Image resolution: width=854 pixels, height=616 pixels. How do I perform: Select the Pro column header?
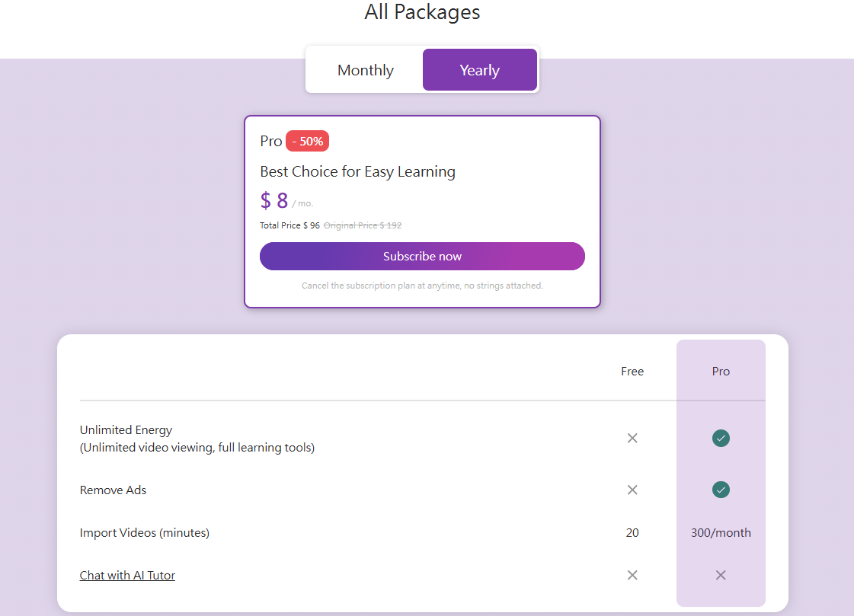[x=721, y=371]
